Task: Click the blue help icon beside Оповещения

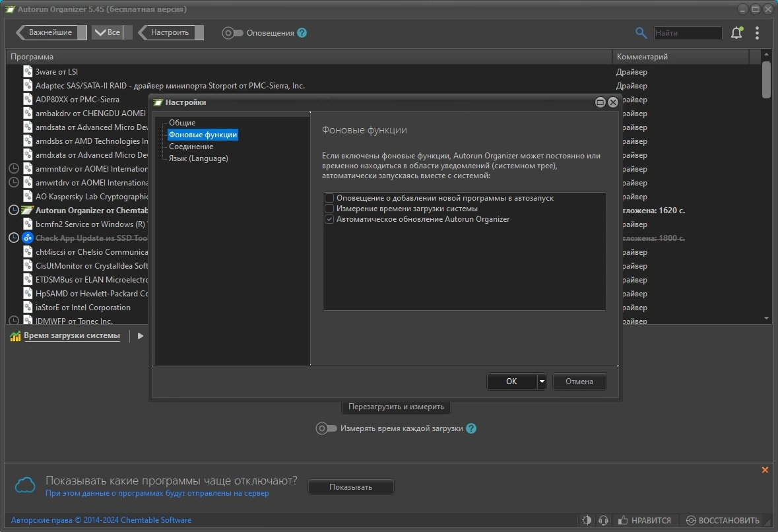Action: coord(302,33)
